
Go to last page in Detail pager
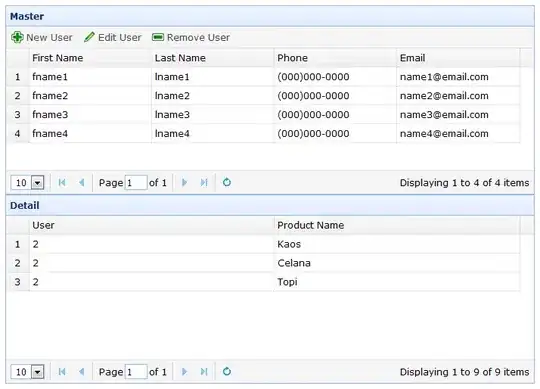(x=204, y=372)
